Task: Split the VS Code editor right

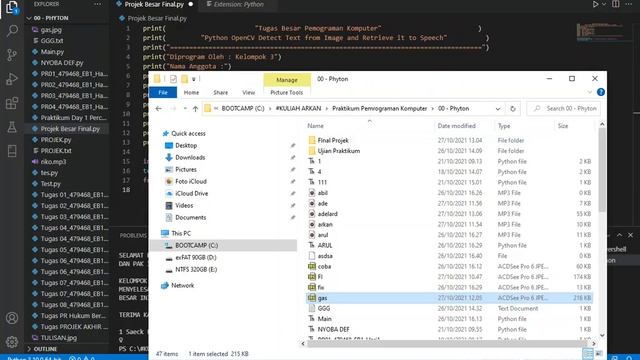Action: coord(616,4)
